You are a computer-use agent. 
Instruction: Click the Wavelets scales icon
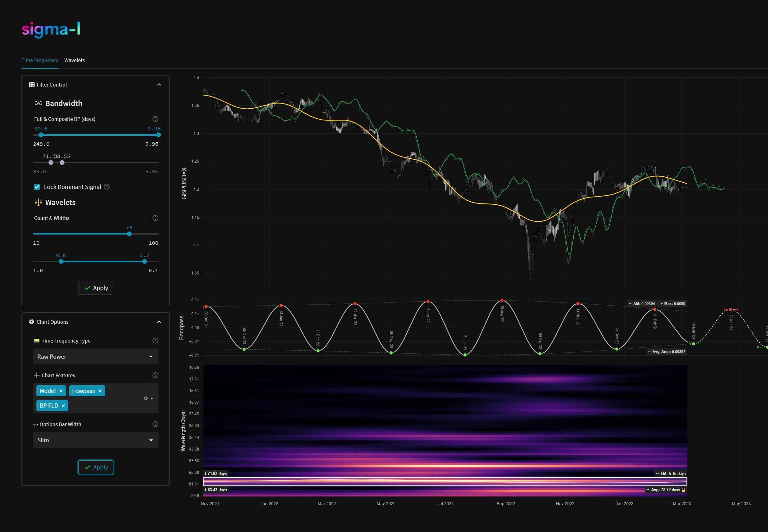tap(38, 202)
